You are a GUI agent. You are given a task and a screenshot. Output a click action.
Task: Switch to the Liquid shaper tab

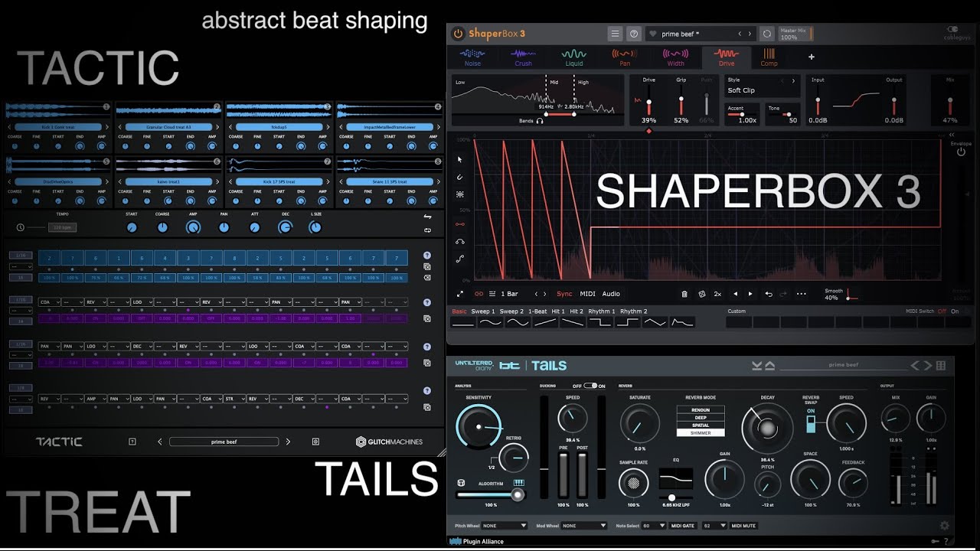[x=573, y=57]
